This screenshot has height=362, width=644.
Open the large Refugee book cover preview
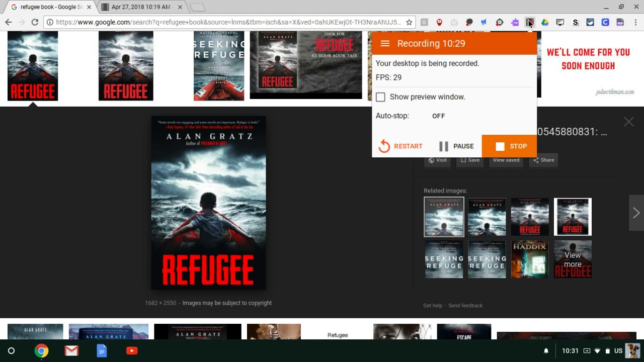click(x=209, y=203)
